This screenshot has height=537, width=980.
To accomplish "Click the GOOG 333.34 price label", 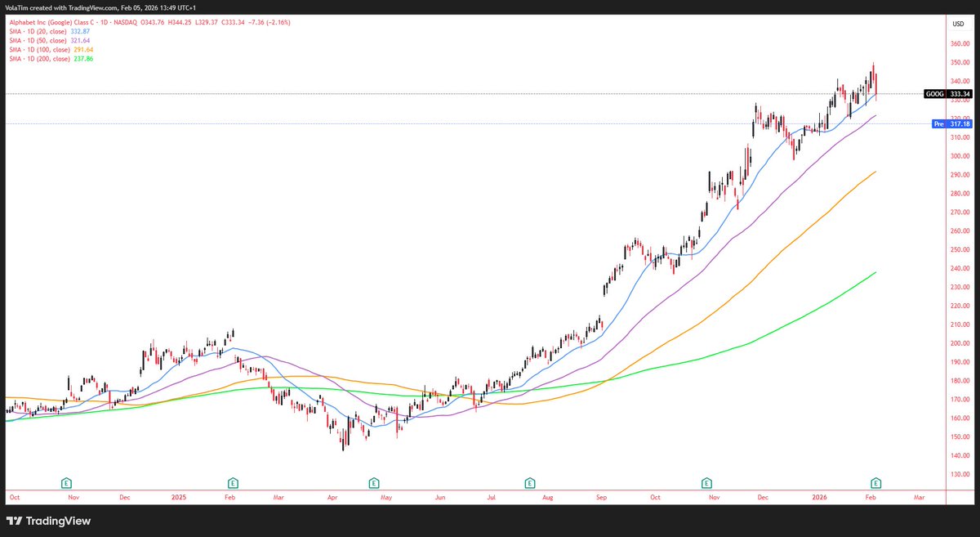I will tap(948, 94).
